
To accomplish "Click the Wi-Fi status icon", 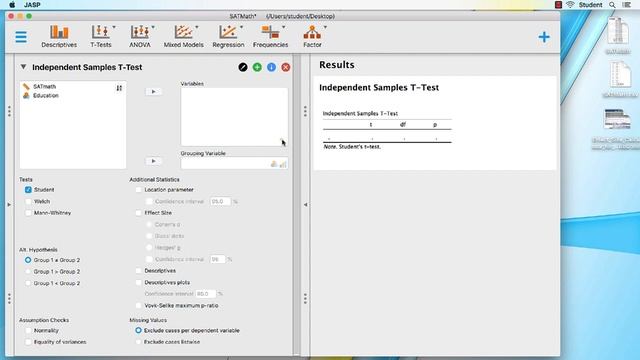I will click(570, 5).
